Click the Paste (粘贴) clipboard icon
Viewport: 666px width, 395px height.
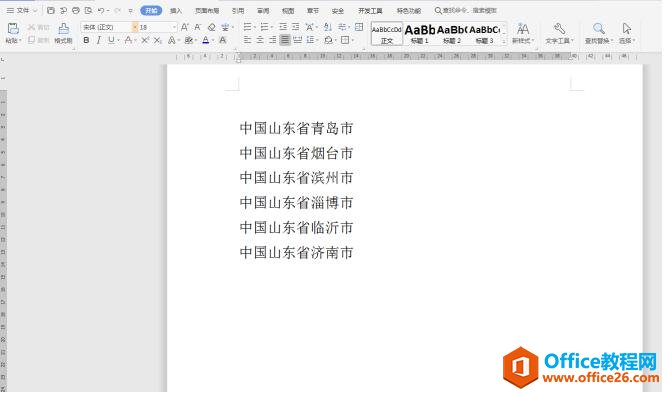coord(13,28)
